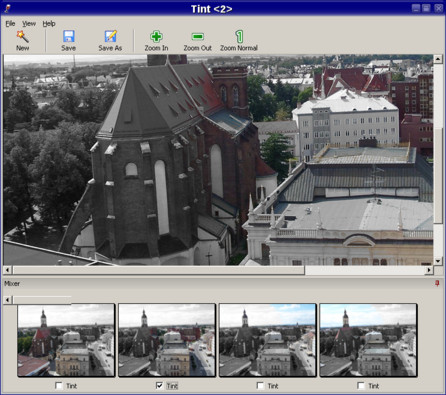Click the image horizontal scrollbar right arrow
Screen dimensions: 446x395
429,270
